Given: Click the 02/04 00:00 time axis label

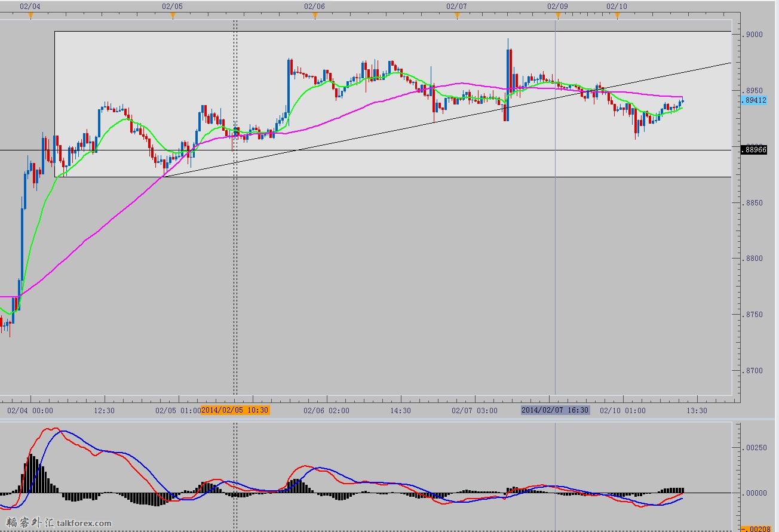Looking at the screenshot, I should tap(30, 410).
